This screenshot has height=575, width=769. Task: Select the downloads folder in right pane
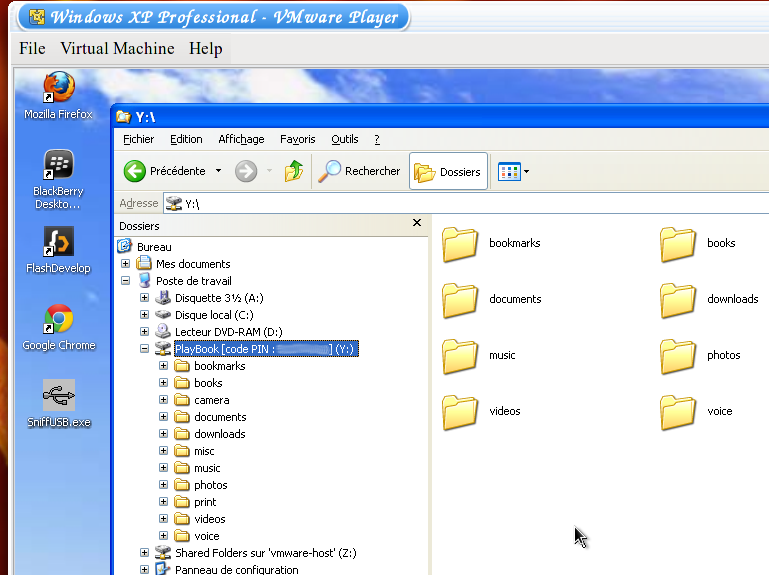[x=709, y=300]
